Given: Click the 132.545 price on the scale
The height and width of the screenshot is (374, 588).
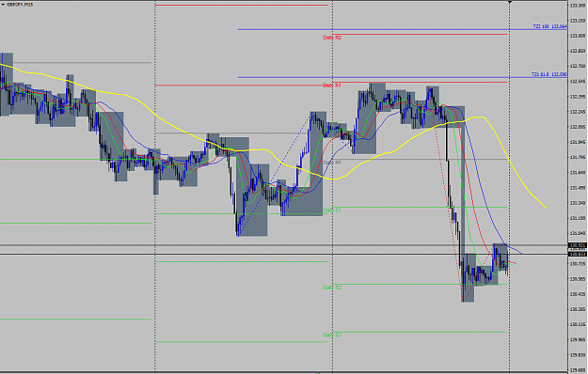Looking at the screenshot, I should (x=578, y=81).
